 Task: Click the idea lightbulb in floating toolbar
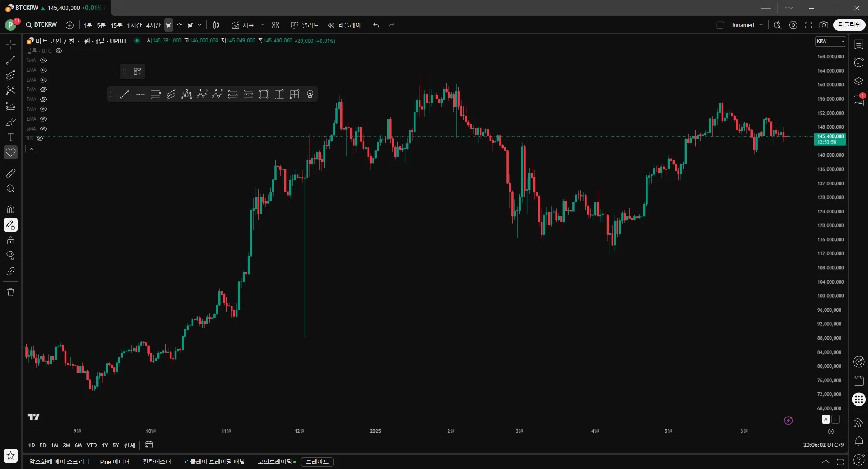pos(310,94)
